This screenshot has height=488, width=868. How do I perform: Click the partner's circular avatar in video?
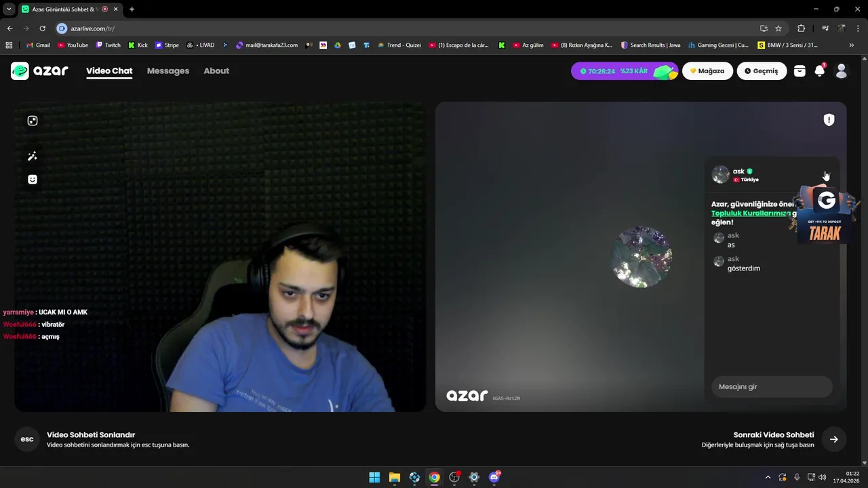(x=641, y=257)
